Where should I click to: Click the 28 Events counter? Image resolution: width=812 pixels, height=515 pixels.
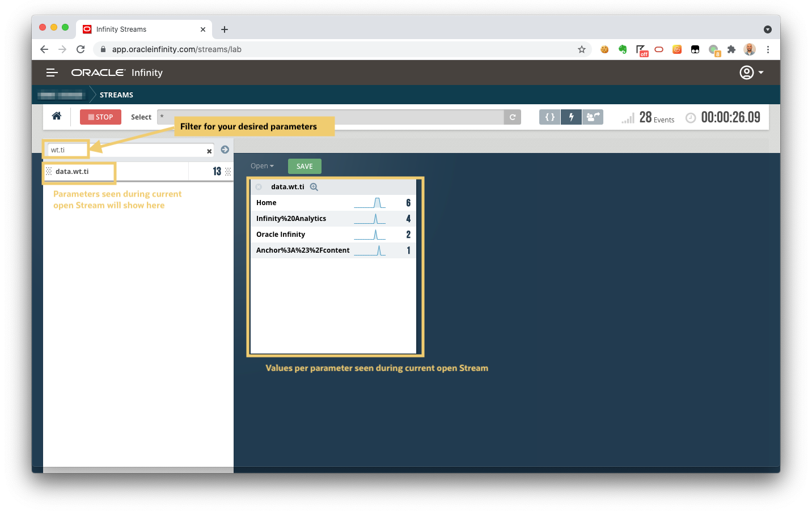click(x=657, y=117)
